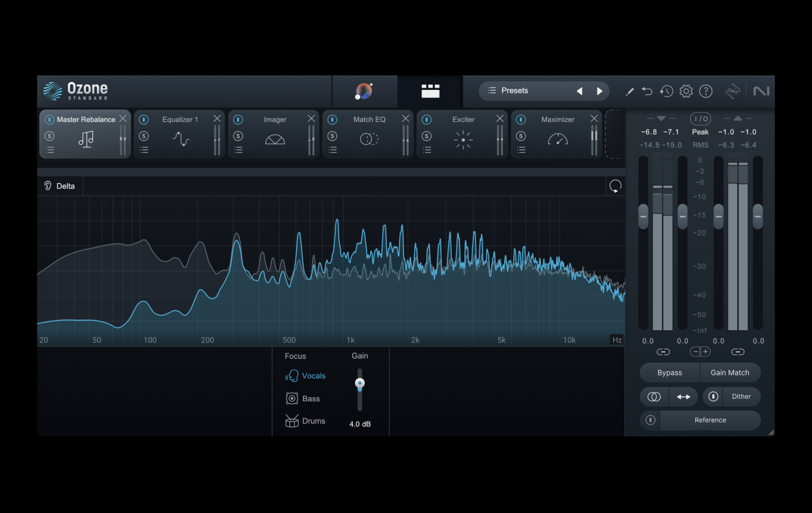This screenshot has height=513, width=812.
Task: Click the left input gain fader handle
Action: 643,216
